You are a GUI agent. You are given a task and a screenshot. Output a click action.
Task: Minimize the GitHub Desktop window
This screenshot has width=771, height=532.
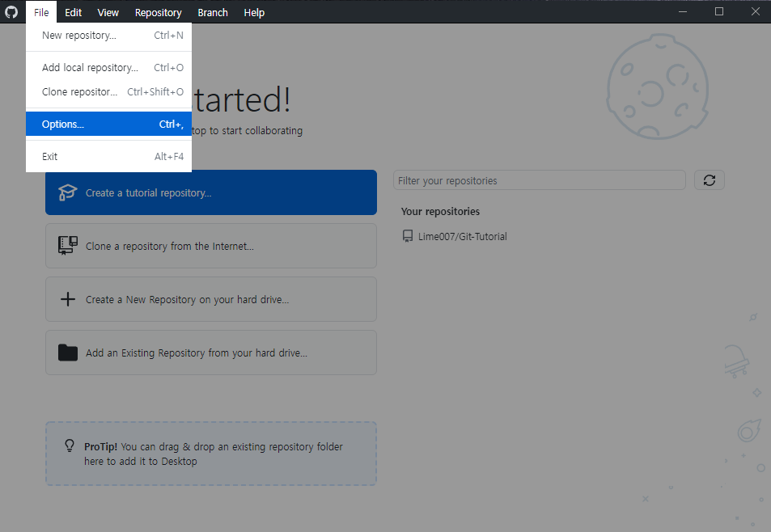click(x=683, y=12)
